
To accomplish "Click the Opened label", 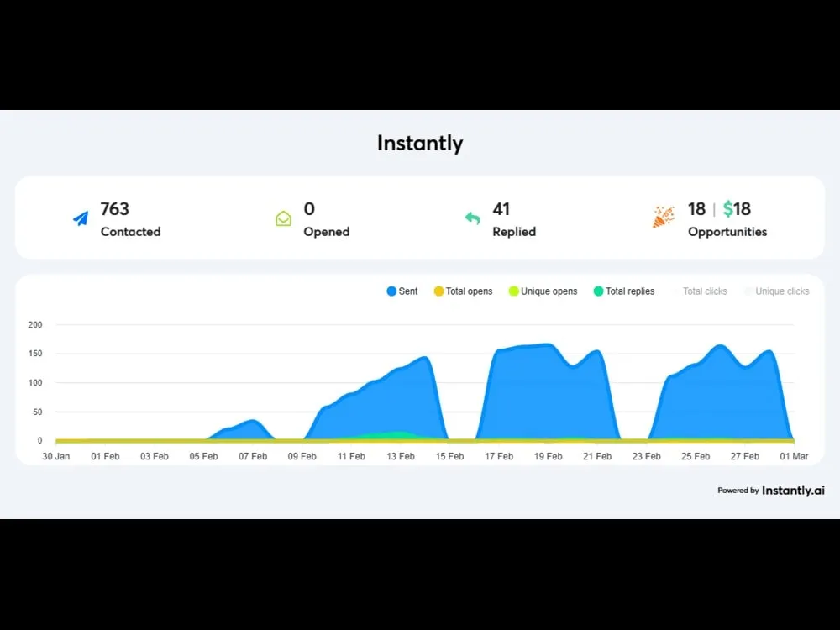I will point(327,232).
